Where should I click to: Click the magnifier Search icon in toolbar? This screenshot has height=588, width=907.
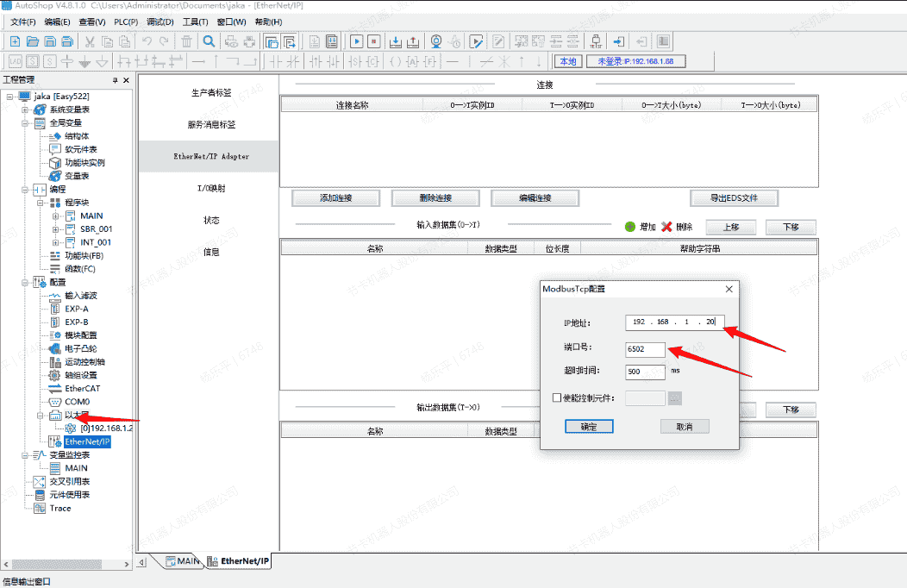(209, 41)
